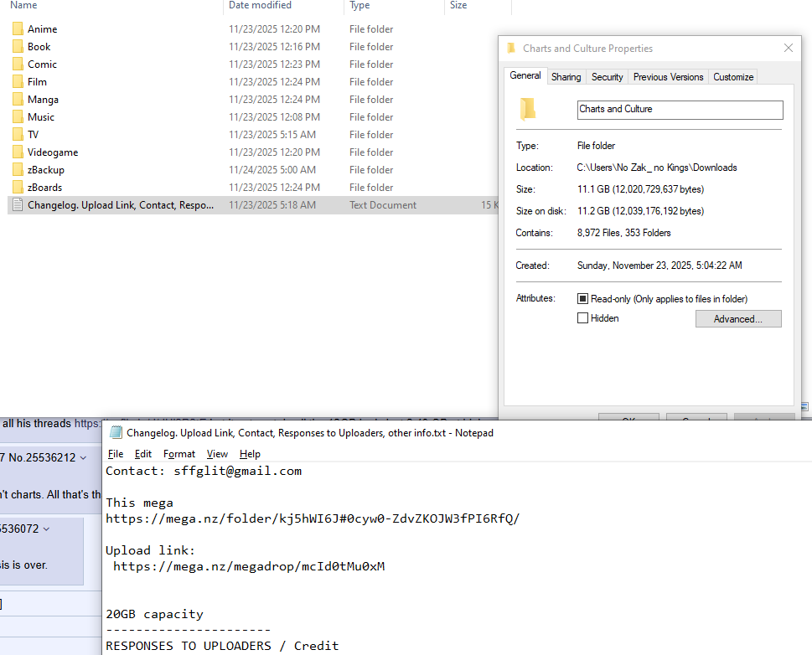This screenshot has height=655, width=812.
Task: Enable the Hidden attribute checkbox
Action: point(582,318)
